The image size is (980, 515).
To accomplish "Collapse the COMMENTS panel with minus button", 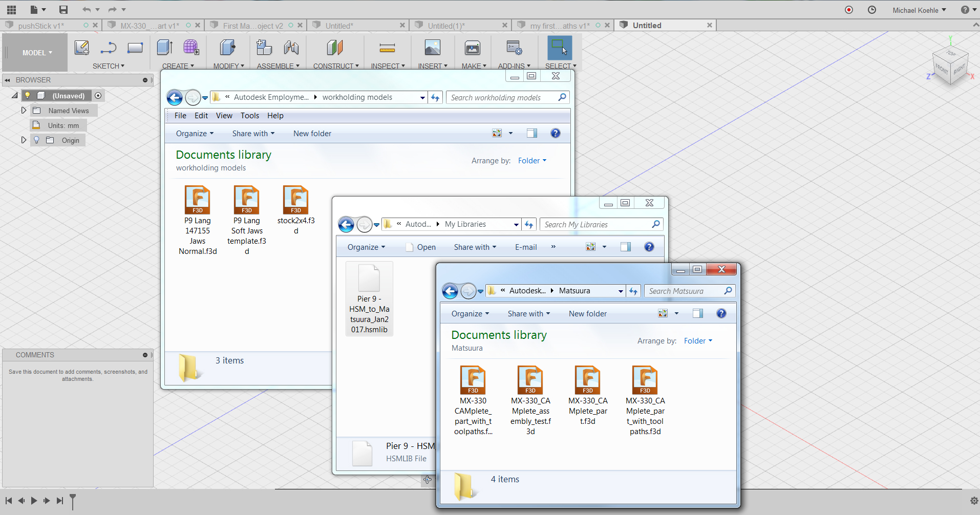I will click(x=145, y=355).
